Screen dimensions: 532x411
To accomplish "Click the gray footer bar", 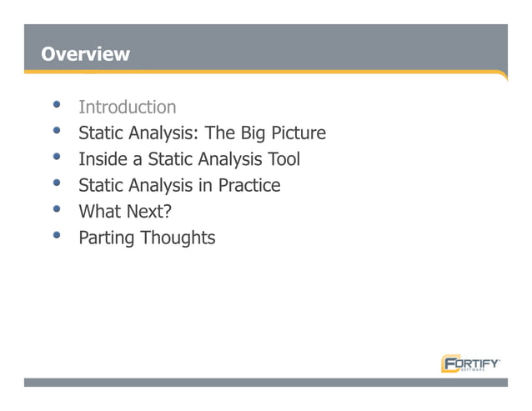I will (x=266, y=383).
